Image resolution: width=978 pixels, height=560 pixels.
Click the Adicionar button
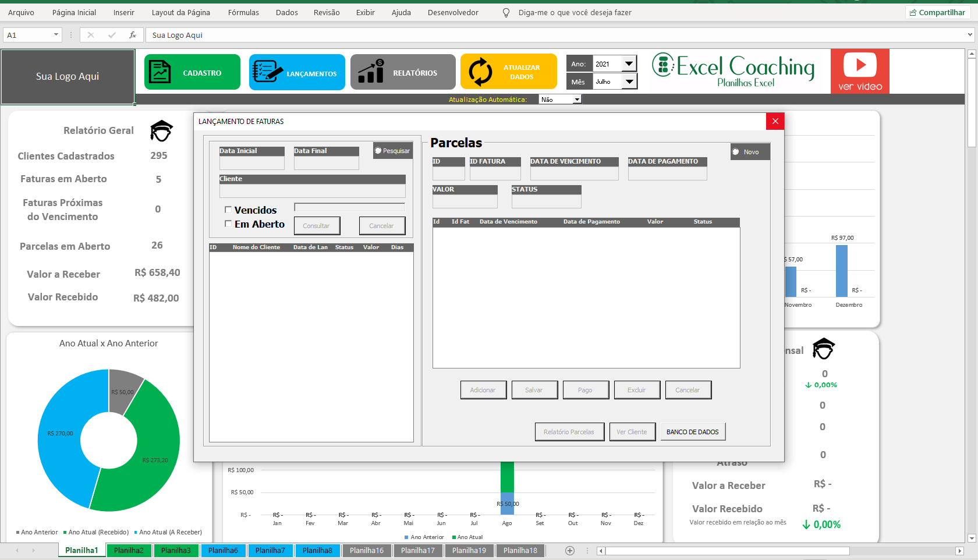click(x=483, y=390)
